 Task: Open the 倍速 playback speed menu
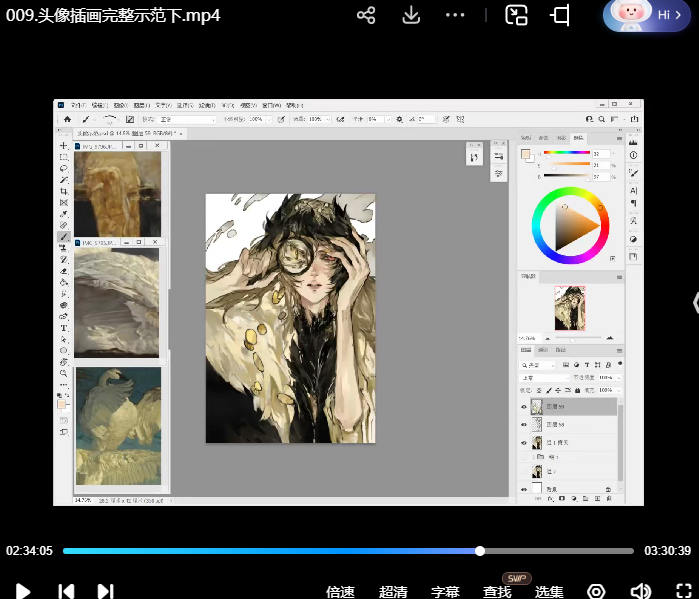[340, 591]
